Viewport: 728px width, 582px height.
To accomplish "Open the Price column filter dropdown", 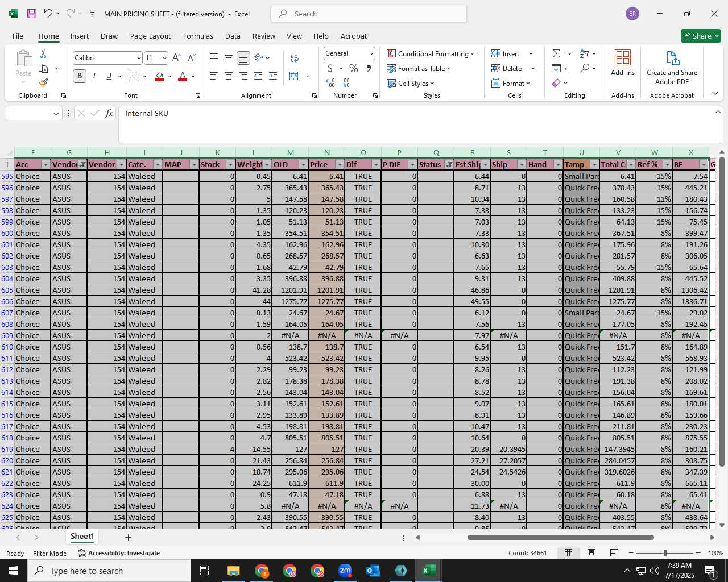I will 340,165.
